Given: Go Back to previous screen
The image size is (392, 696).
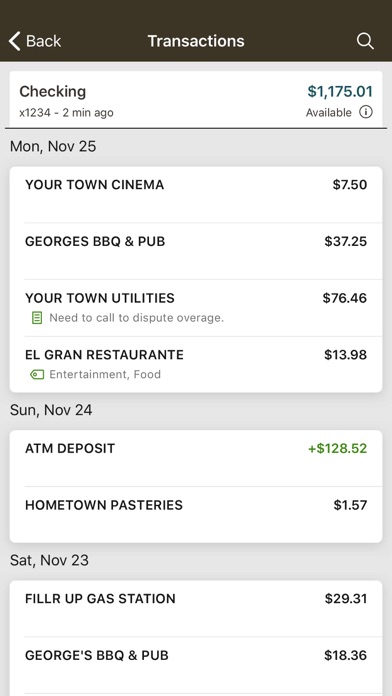Looking at the screenshot, I should tap(35, 41).
